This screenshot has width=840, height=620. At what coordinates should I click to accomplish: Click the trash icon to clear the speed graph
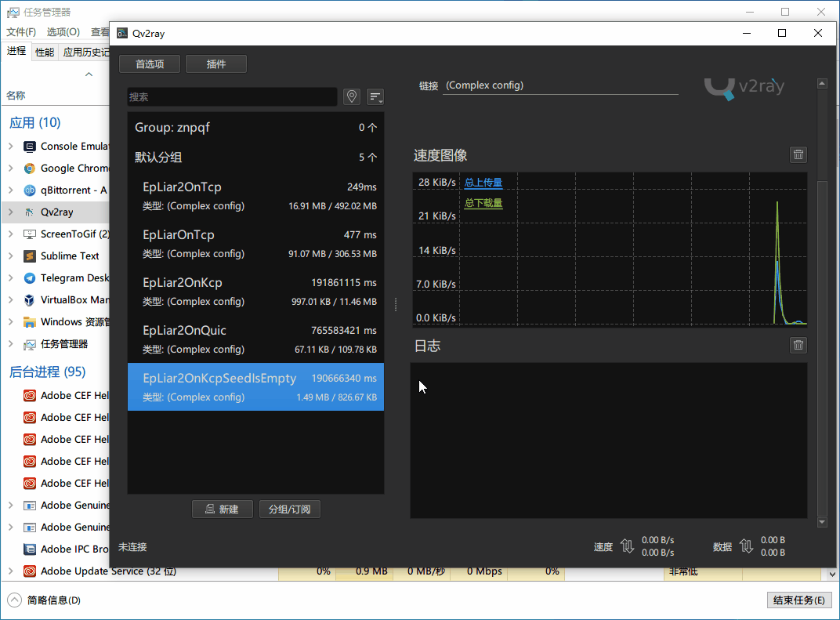pyautogui.click(x=798, y=154)
